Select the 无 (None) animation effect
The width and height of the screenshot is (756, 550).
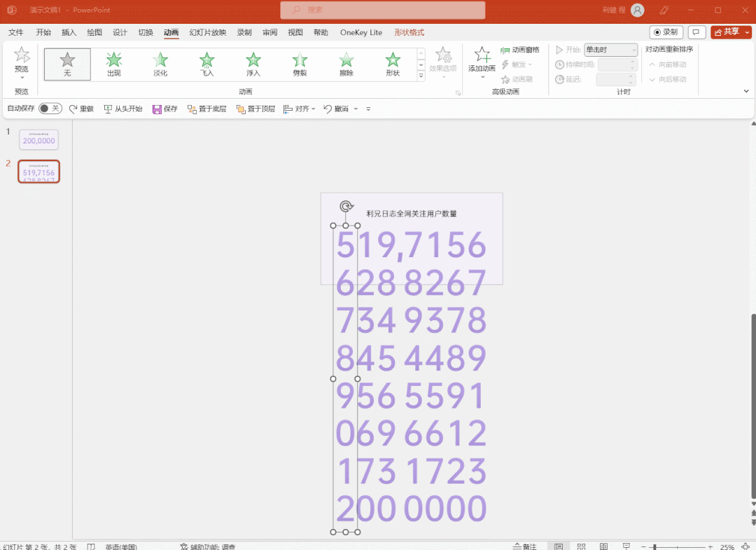coord(67,64)
